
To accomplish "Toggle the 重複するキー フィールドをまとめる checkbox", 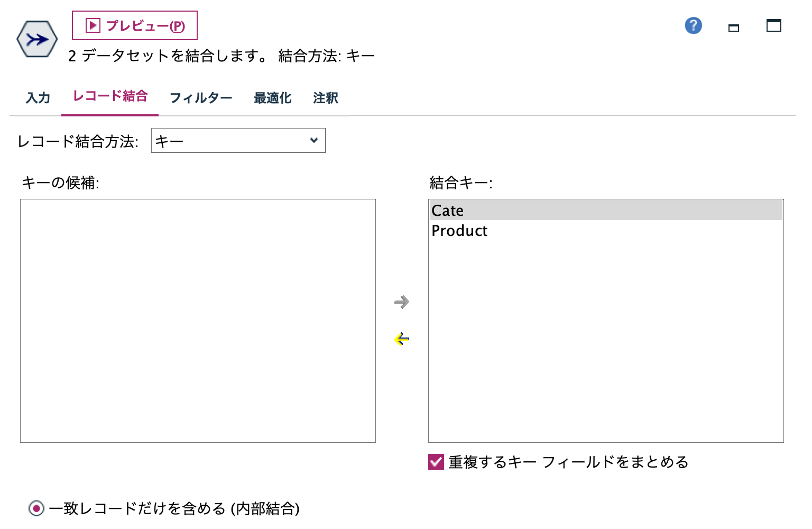I will 435,462.
